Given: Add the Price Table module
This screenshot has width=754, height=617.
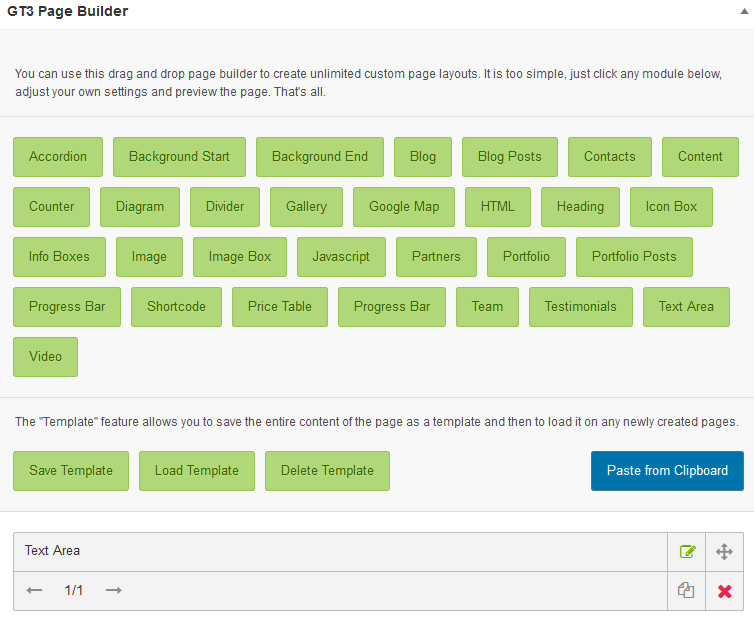Looking at the screenshot, I should pyautogui.click(x=280, y=307).
